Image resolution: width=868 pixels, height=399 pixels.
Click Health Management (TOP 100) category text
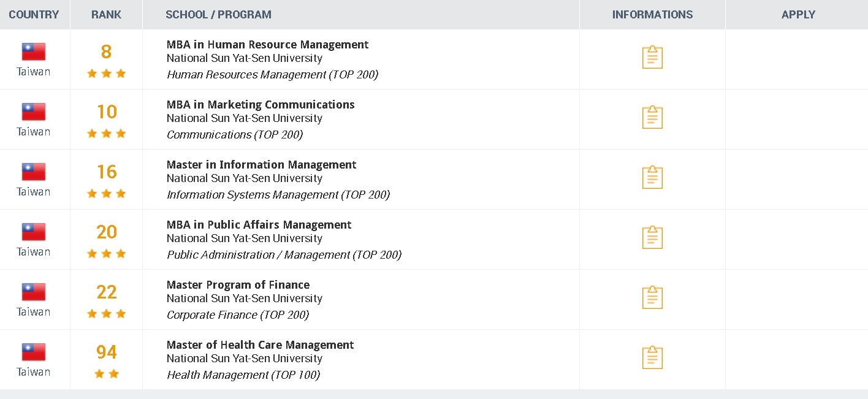tap(243, 375)
